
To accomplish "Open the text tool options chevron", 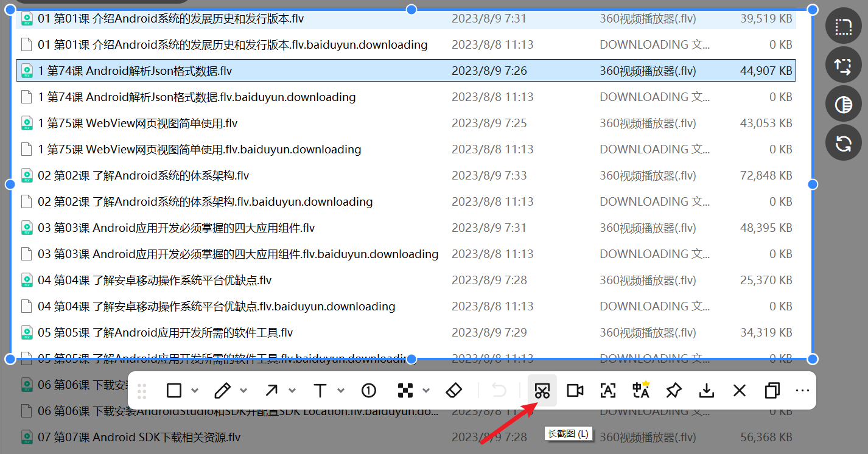I will tap(341, 391).
